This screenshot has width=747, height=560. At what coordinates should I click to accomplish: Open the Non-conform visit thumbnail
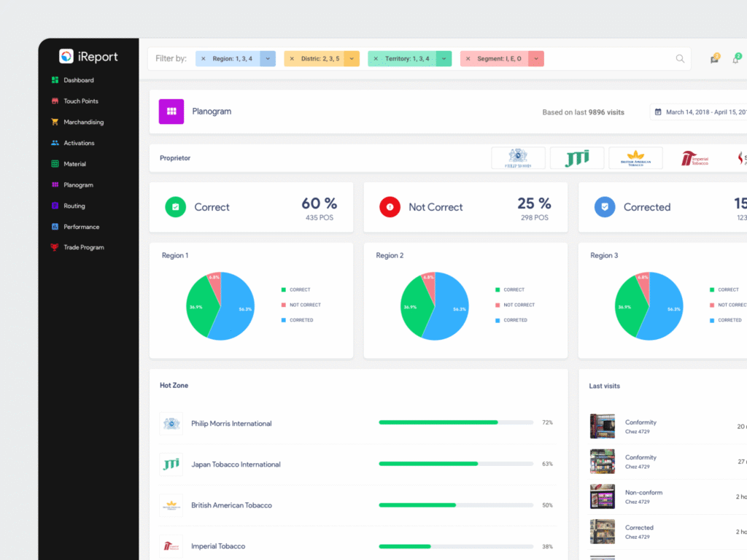click(602, 497)
